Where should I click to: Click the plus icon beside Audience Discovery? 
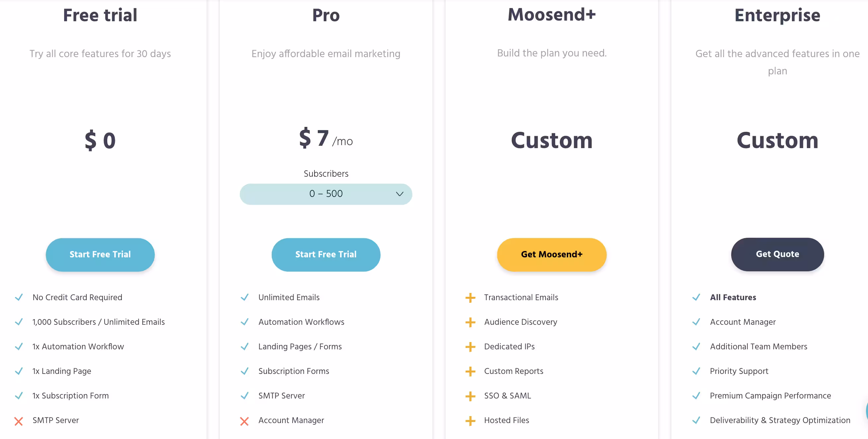click(470, 322)
